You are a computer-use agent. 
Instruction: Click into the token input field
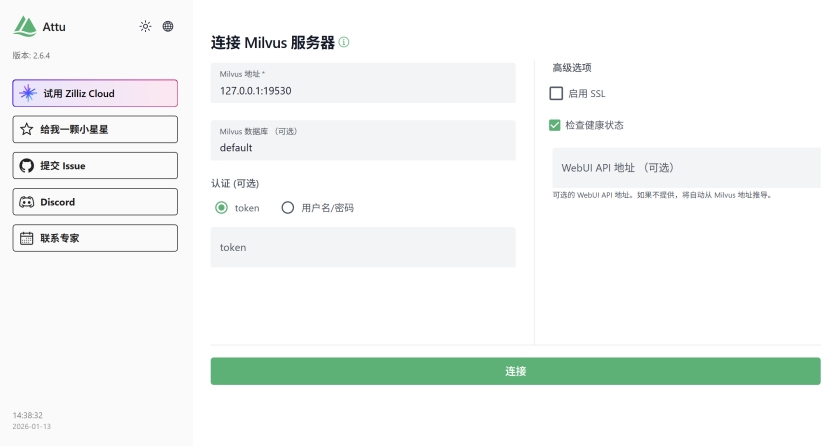tap(363, 247)
